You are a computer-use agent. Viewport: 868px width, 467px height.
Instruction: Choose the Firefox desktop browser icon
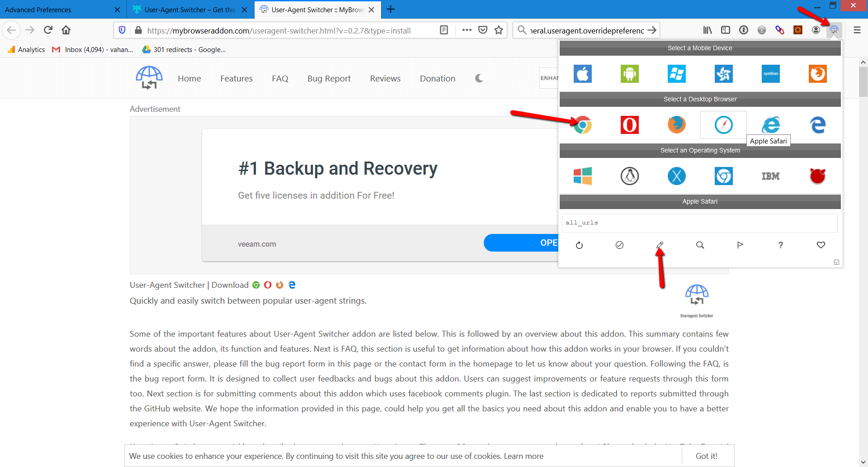pos(676,125)
